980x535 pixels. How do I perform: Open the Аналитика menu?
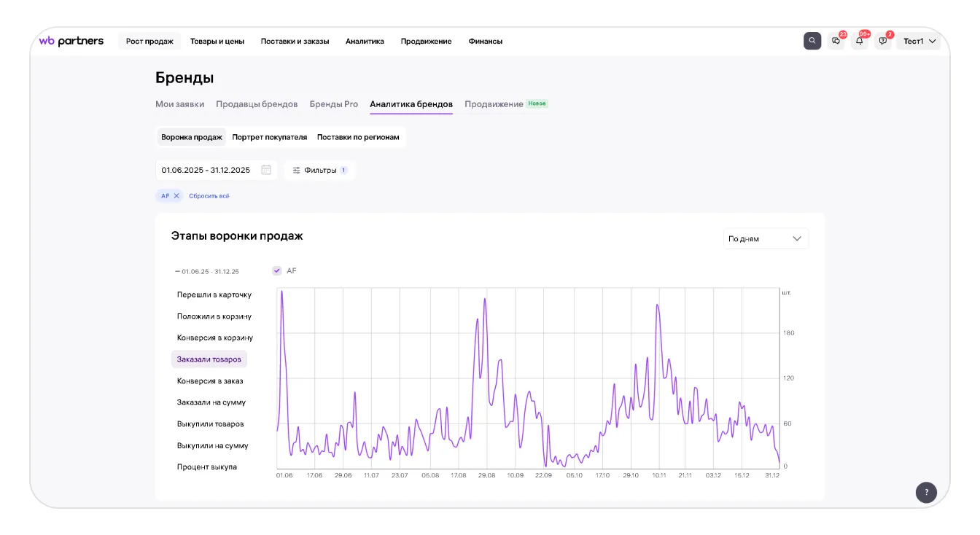pos(365,42)
